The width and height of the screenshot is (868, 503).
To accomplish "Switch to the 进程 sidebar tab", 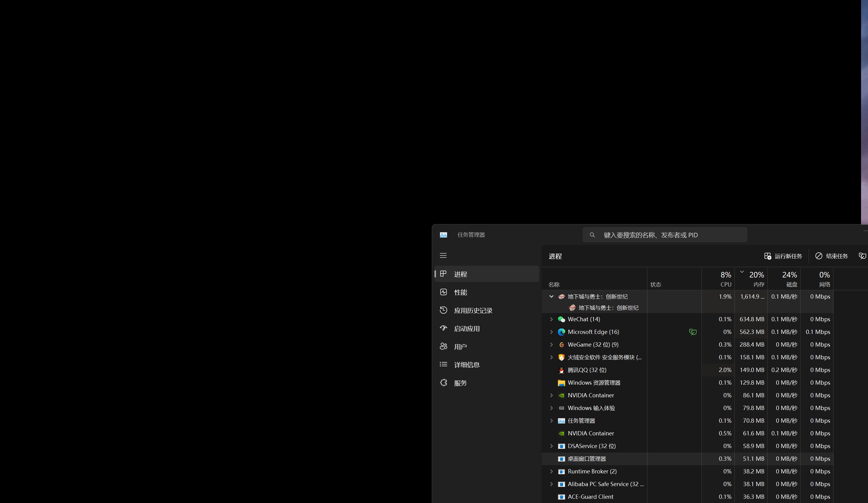I will tap(487, 274).
